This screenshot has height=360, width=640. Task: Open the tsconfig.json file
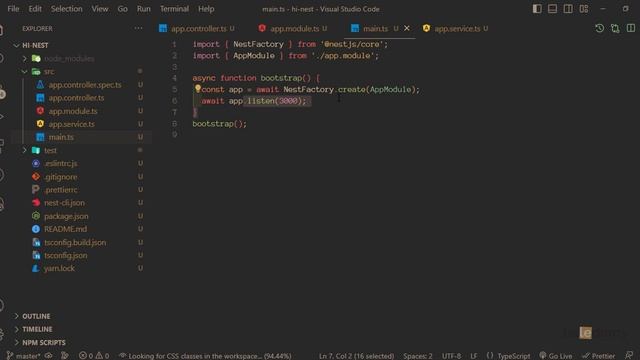click(x=65, y=255)
